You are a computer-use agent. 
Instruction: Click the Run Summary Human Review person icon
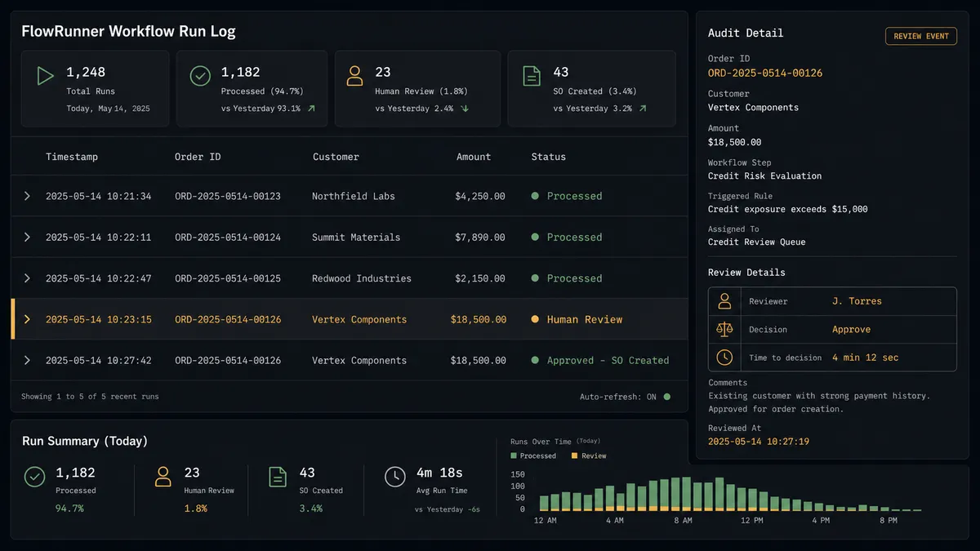[163, 477]
